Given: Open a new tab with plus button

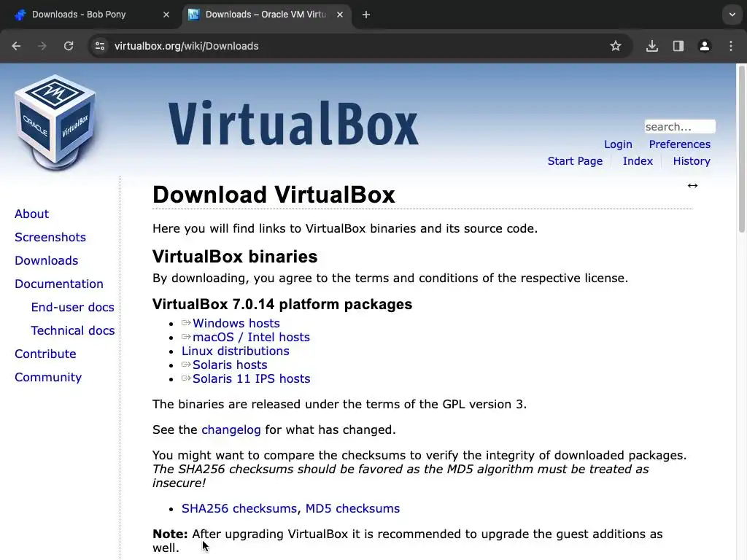Looking at the screenshot, I should (366, 15).
